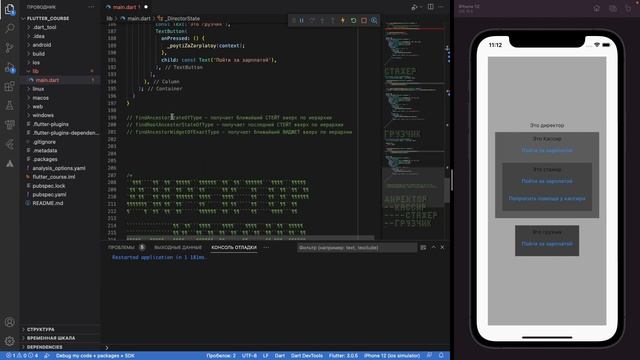Screen dimensions: 640x360
Task: Open README.md in the explorer
Action: tap(48, 203)
